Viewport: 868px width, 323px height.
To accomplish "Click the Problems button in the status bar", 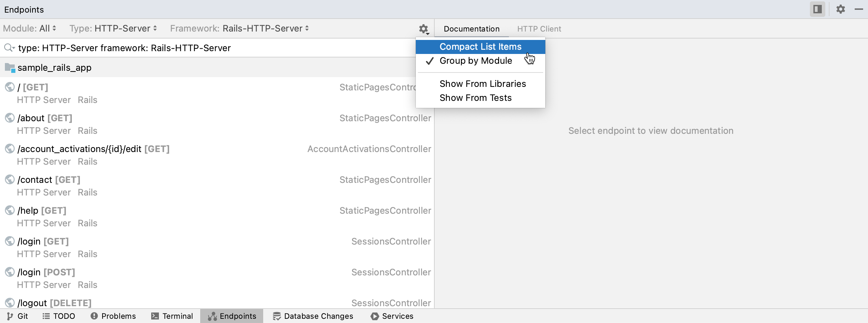I will (x=113, y=316).
